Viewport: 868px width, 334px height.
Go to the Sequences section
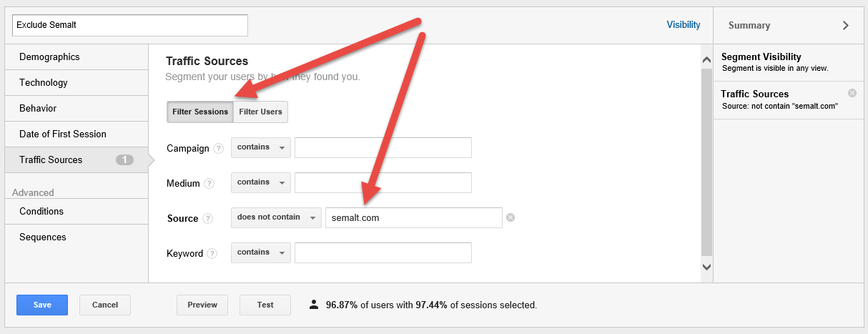pyautogui.click(x=77, y=237)
